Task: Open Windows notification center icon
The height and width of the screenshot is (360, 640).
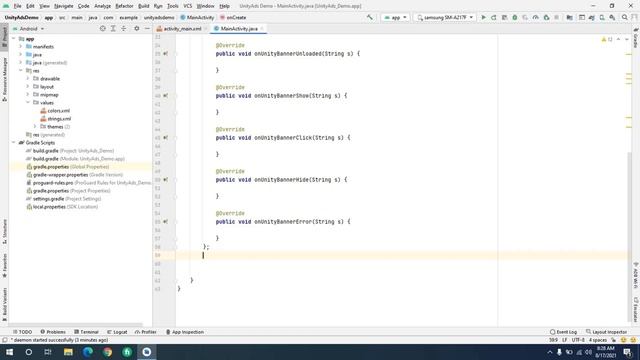Action: tap(627, 352)
